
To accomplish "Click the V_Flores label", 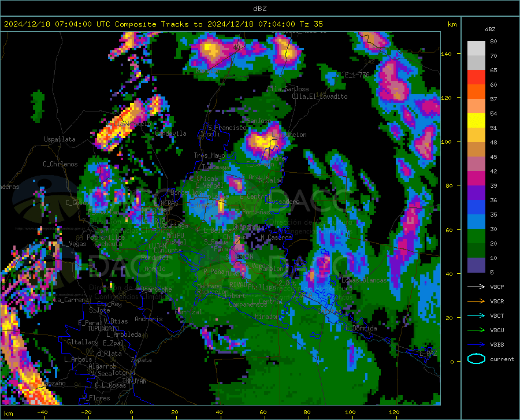I will [x=96, y=398].
